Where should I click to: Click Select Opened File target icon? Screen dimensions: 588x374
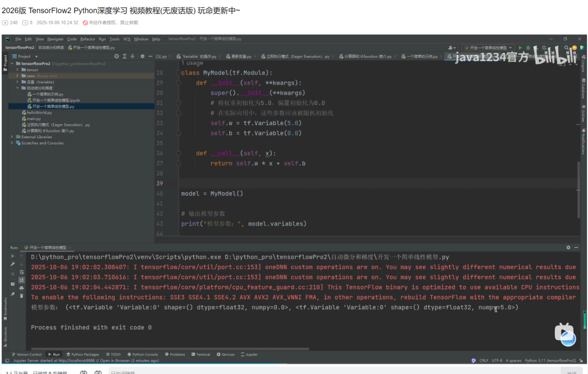coord(117,56)
